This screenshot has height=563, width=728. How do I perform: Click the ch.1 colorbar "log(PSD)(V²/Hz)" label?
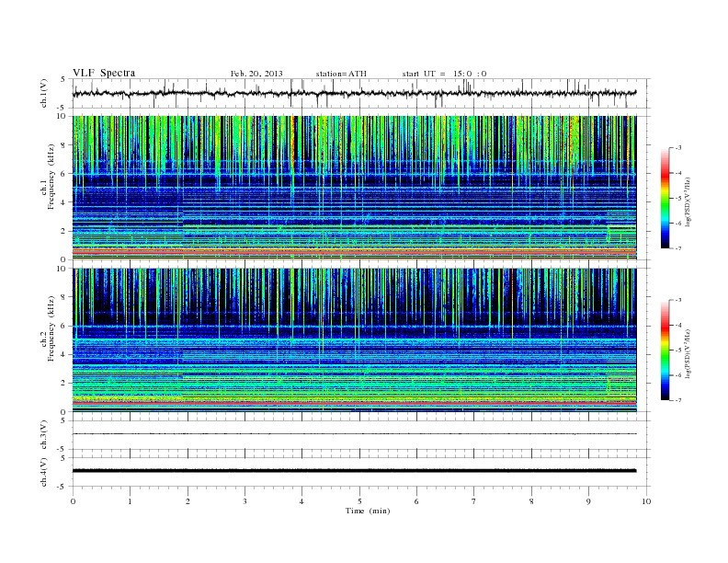point(688,201)
